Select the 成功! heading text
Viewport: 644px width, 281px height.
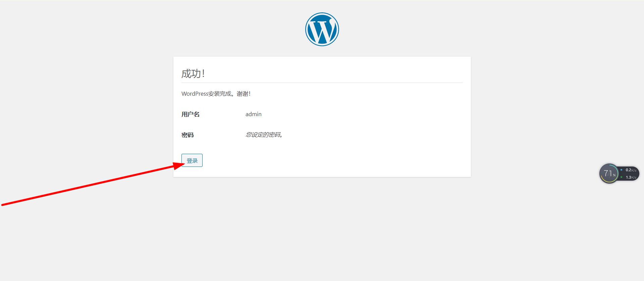[193, 74]
